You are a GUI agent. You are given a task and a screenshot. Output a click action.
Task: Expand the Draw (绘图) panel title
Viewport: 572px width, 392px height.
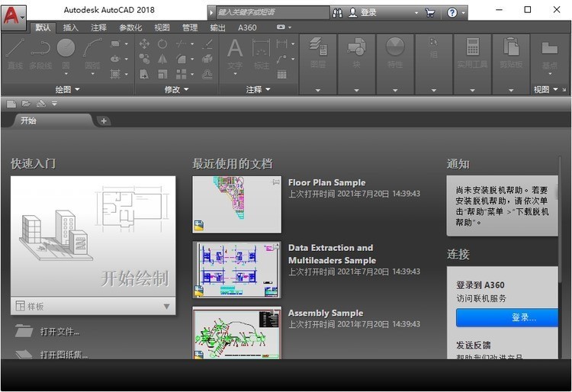[x=67, y=89]
